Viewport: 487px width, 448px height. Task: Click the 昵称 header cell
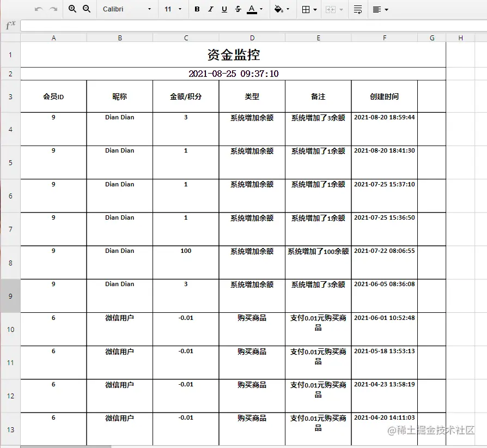(x=120, y=96)
